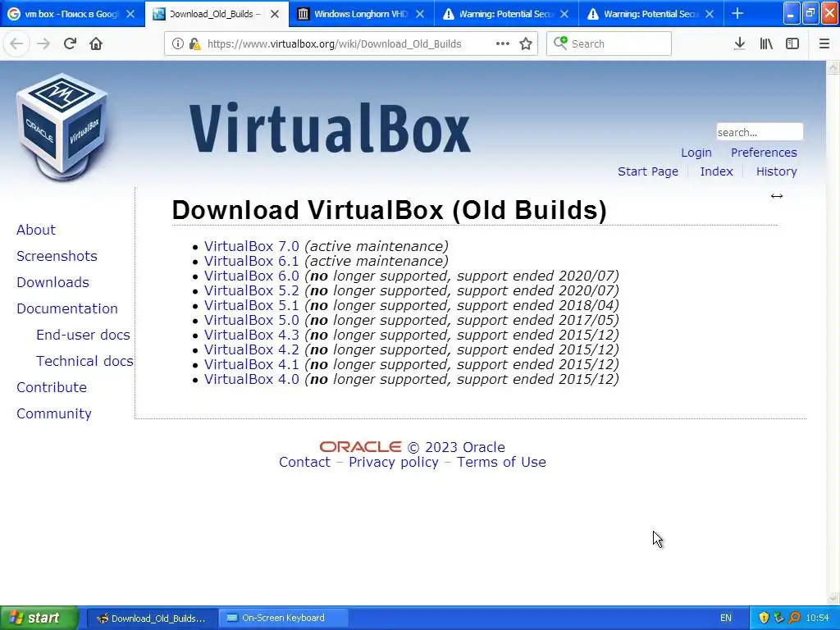Open the End-user docs link

[x=83, y=335]
